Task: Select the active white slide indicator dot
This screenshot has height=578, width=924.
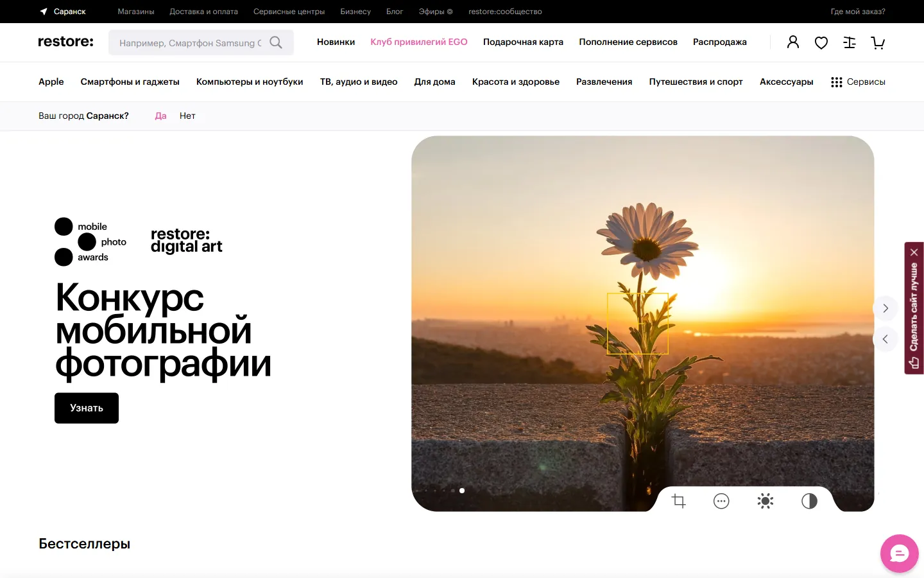Action: point(462,491)
